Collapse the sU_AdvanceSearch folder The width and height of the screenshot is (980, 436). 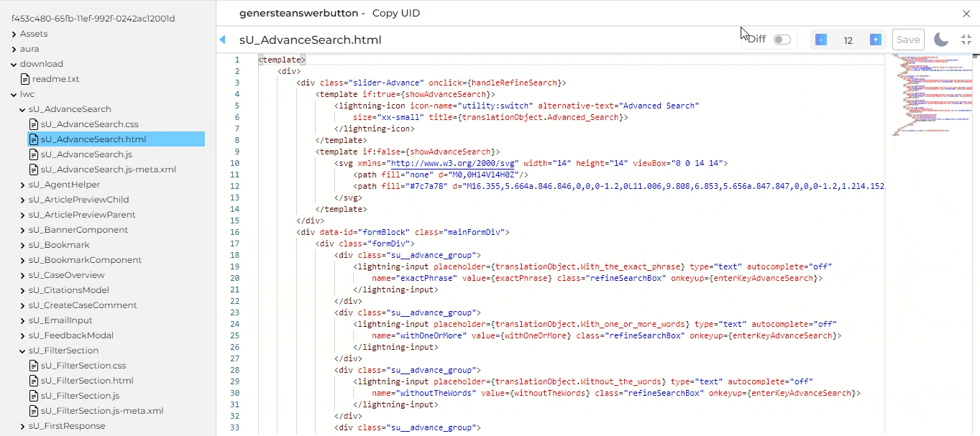pos(22,109)
